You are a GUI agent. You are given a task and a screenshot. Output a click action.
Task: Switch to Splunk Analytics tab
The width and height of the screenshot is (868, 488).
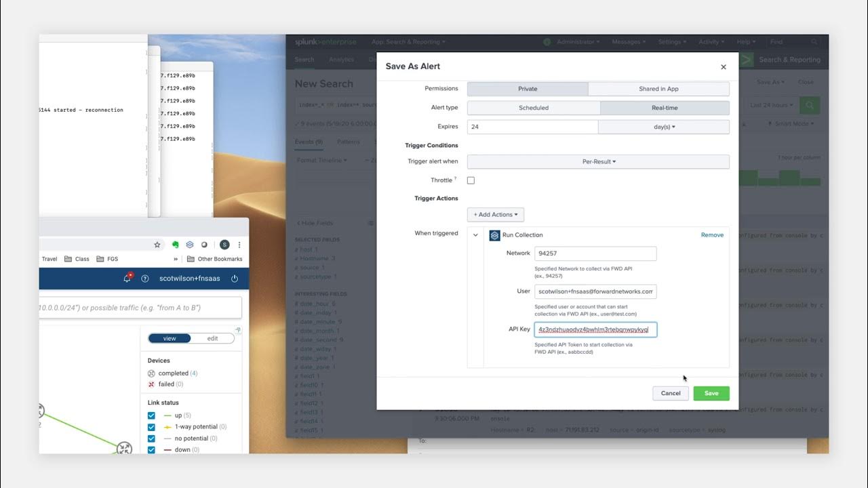[x=341, y=60]
